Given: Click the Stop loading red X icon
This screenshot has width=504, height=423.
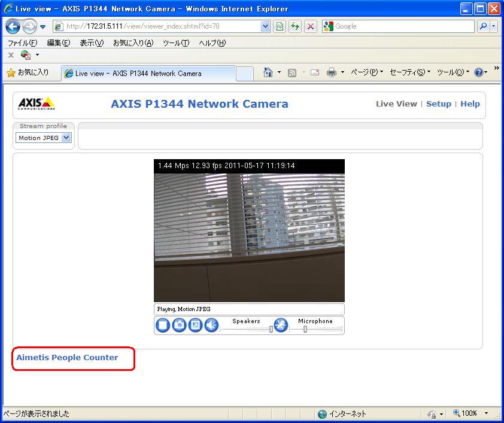Looking at the screenshot, I should 311,26.
